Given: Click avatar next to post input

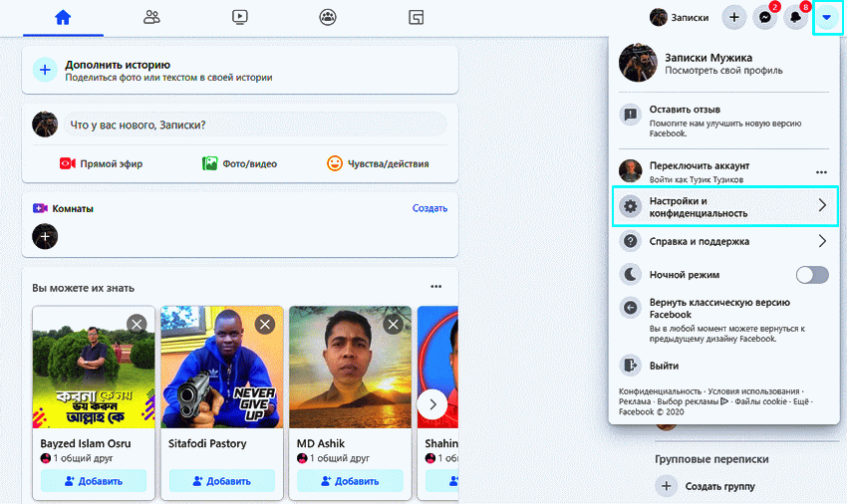Looking at the screenshot, I should (45, 125).
